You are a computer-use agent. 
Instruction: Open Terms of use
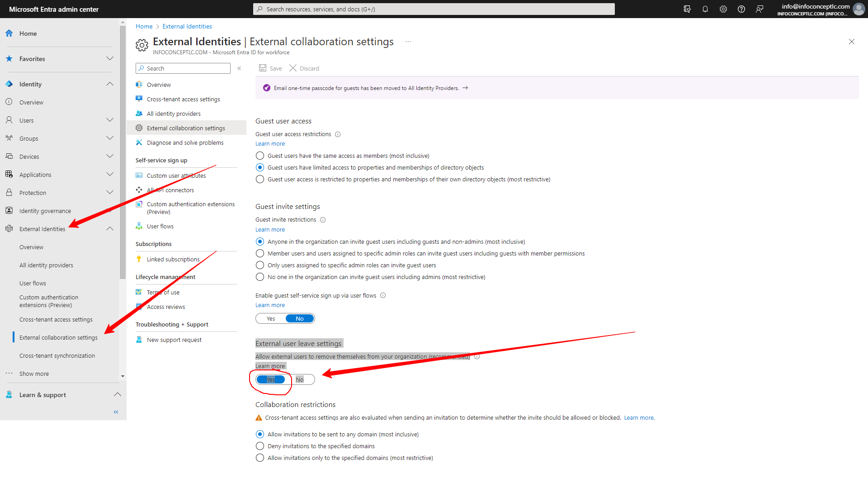(x=163, y=292)
